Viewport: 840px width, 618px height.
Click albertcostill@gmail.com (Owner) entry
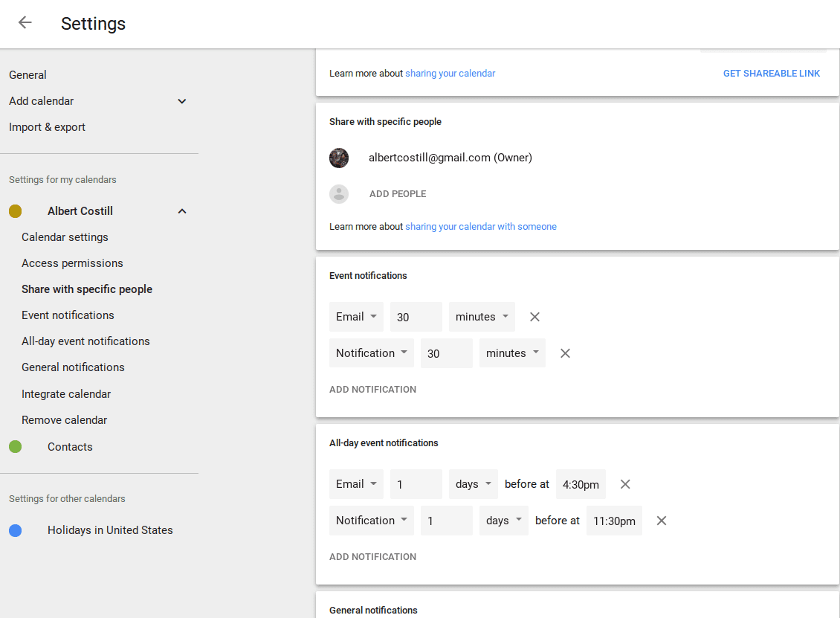[x=450, y=158]
